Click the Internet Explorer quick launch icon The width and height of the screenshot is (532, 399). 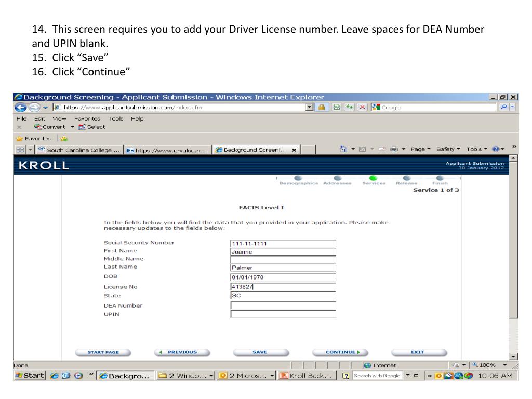pyautogui.click(x=54, y=376)
